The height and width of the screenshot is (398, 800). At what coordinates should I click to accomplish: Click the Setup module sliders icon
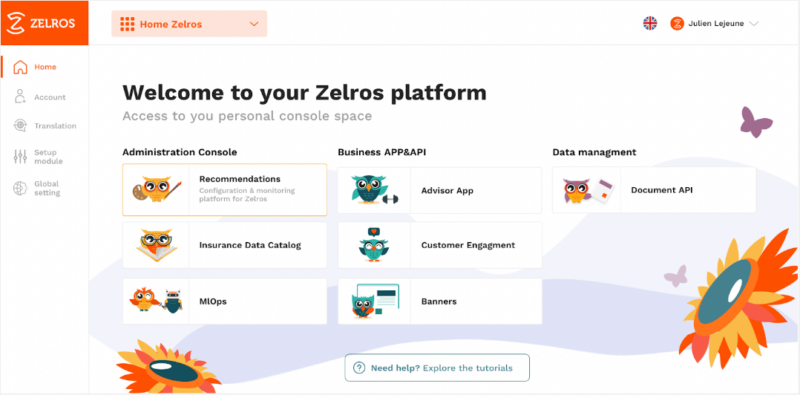click(20, 157)
